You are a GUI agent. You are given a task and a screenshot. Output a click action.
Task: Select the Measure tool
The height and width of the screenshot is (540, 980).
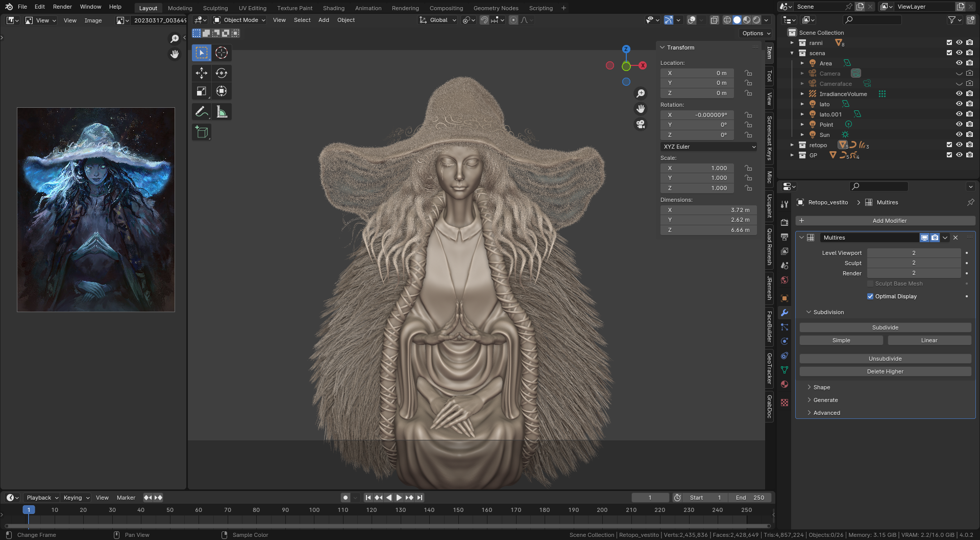click(x=222, y=112)
